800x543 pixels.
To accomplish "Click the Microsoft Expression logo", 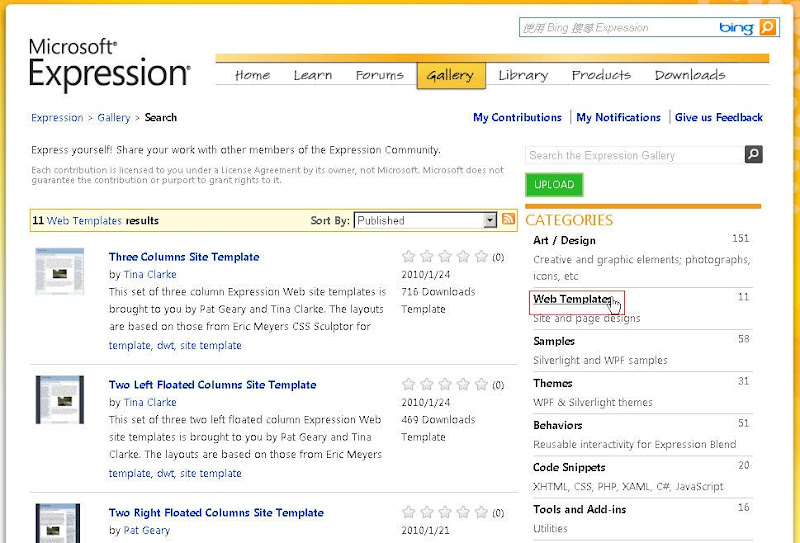I will 109,64.
